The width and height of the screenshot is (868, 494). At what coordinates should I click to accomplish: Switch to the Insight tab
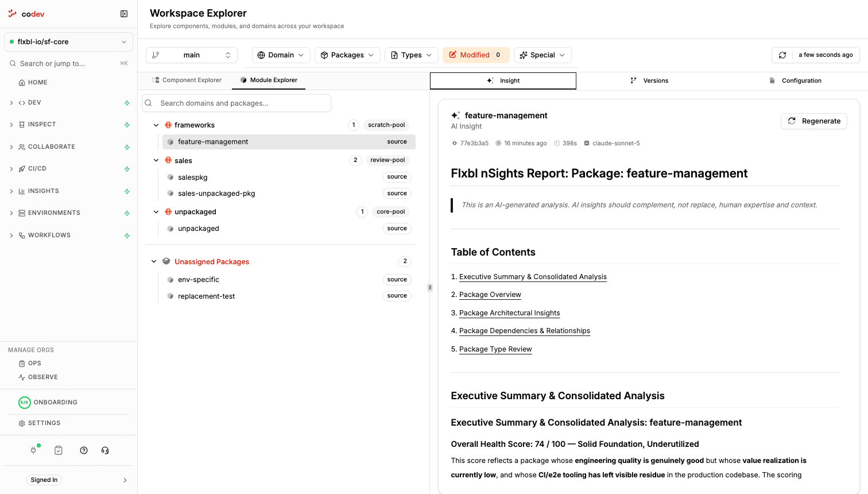pos(503,81)
